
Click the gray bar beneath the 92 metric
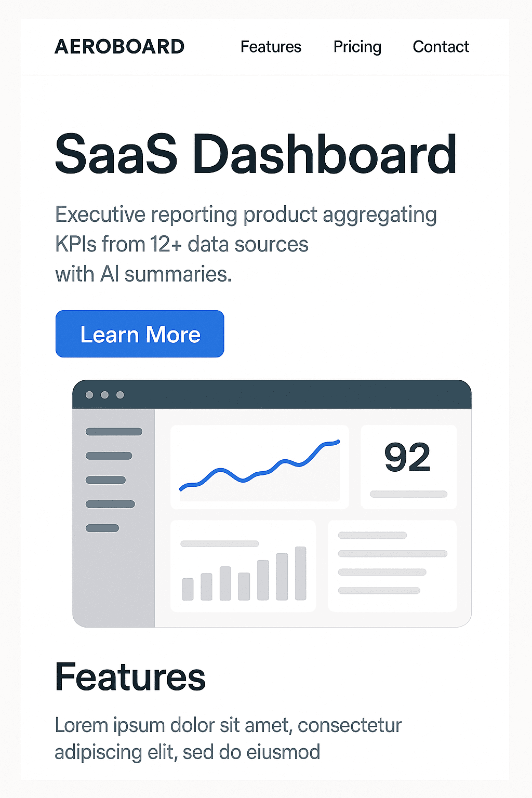(x=408, y=494)
